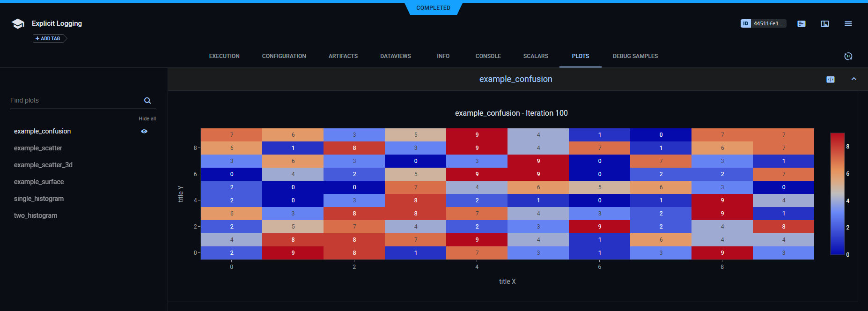Pause the auto-refresh icon
The image size is (868, 311).
coord(848,56)
